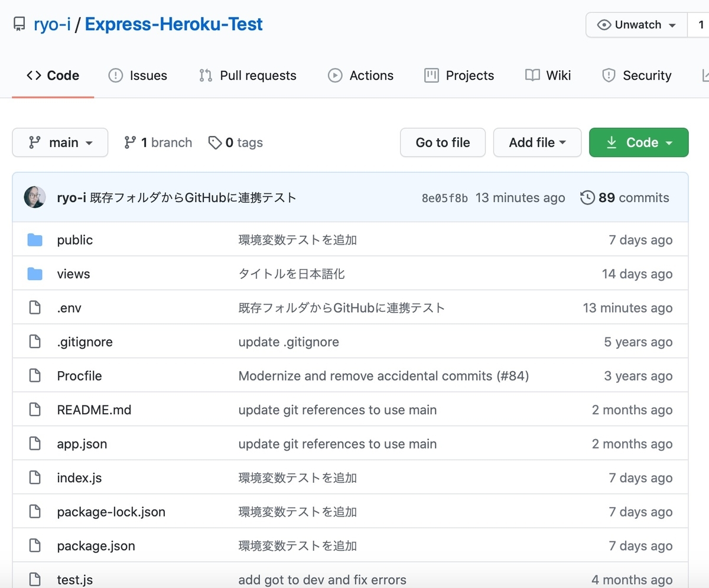Click '5 years ago' on .gitignore row
Image resolution: width=709 pixels, height=588 pixels.
point(638,342)
